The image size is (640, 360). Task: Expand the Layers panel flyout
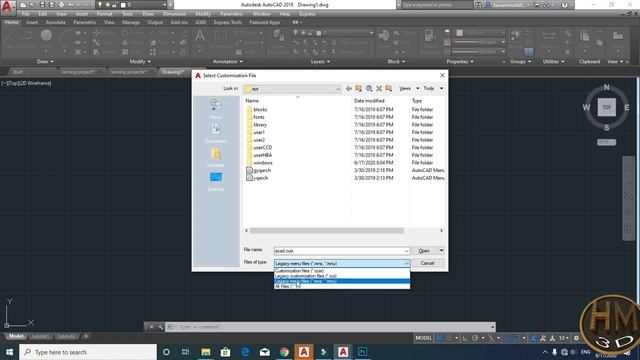click(320, 62)
